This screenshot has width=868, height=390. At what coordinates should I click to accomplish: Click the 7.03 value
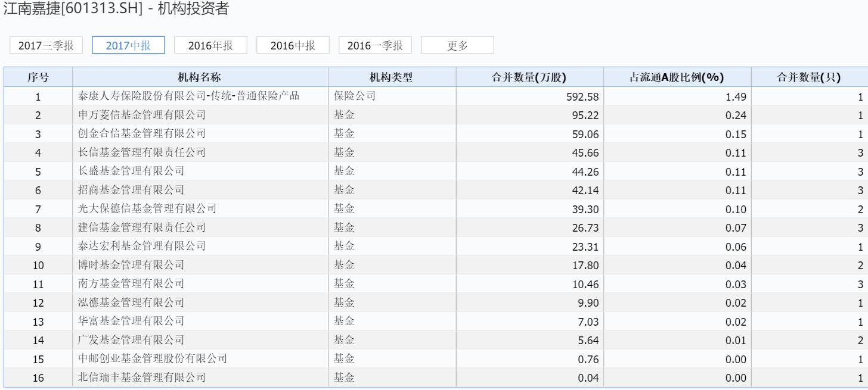(588, 322)
